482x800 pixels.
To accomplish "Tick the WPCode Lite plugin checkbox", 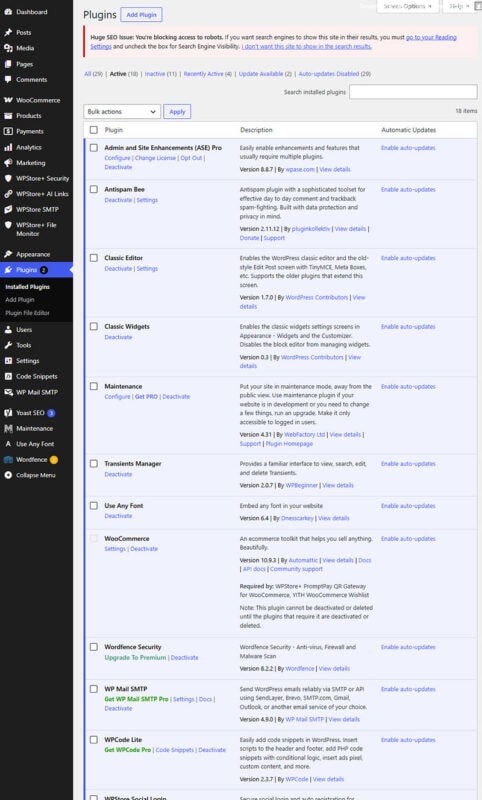I will click(x=94, y=740).
